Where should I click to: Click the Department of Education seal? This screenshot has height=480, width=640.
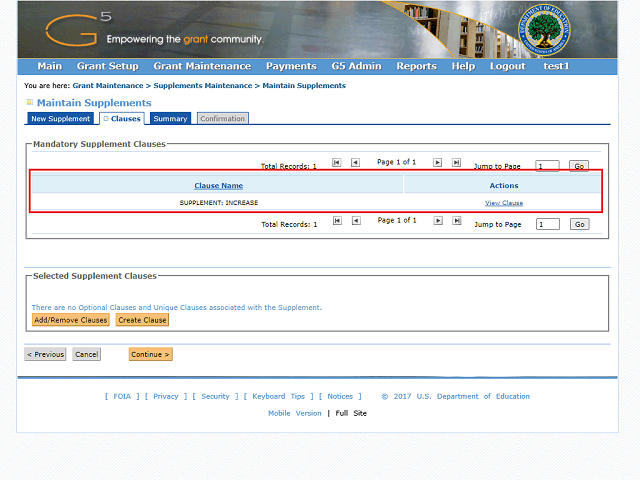[544, 30]
